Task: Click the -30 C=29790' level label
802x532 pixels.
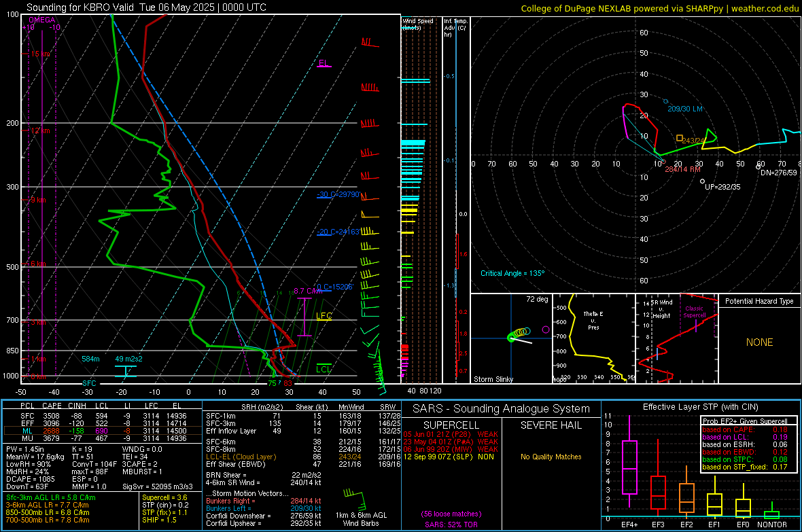Action: (x=338, y=195)
